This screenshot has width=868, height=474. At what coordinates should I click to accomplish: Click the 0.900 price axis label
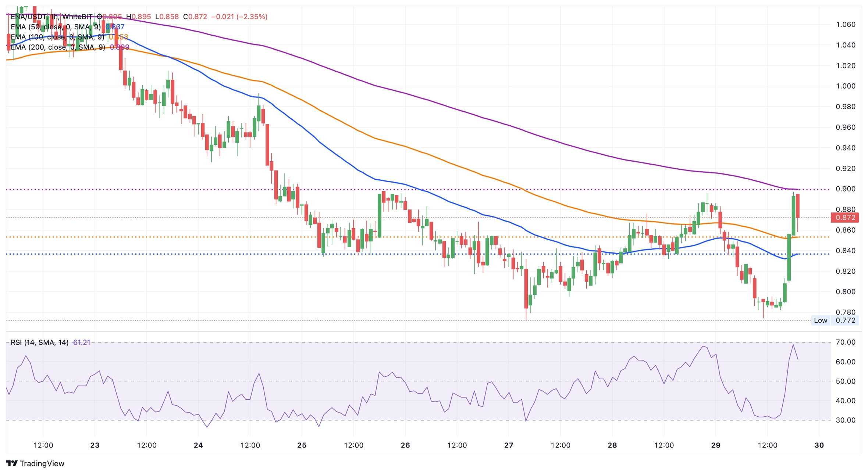click(x=846, y=189)
